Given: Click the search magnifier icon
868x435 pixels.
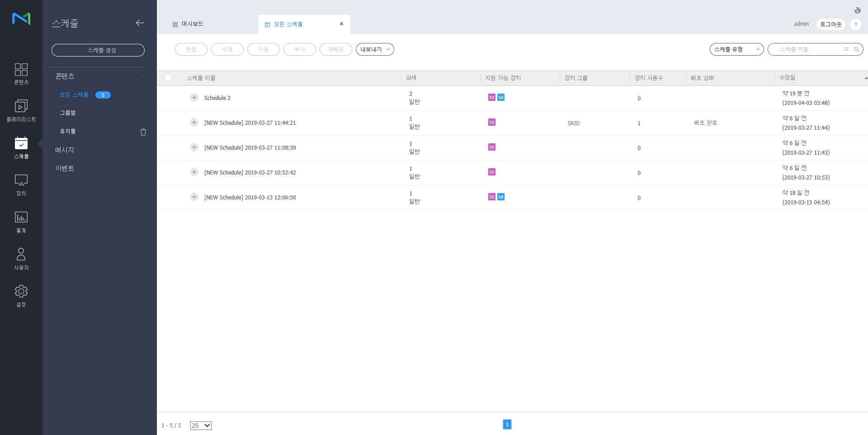Looking at the screenshot, I should point(856,49).
